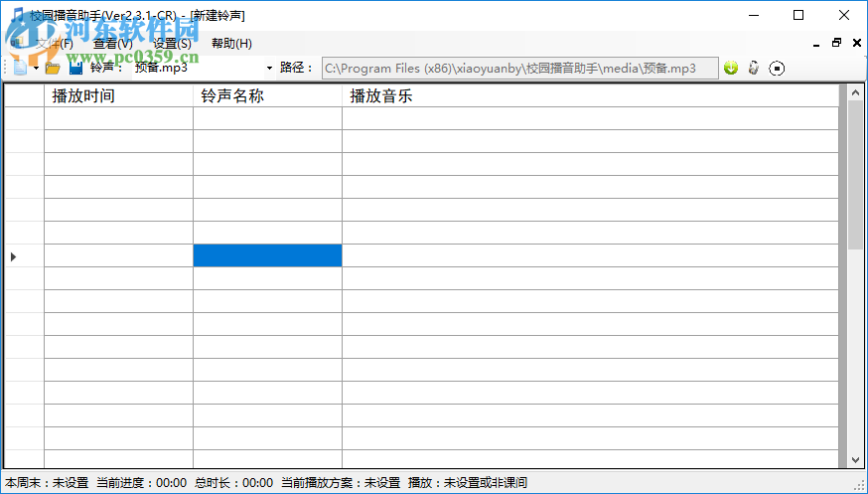Open the dropdown arrow beside the new-file icon
Viewport: 868px width, 494px height.
pyautogui.click(x=36, y=69)
